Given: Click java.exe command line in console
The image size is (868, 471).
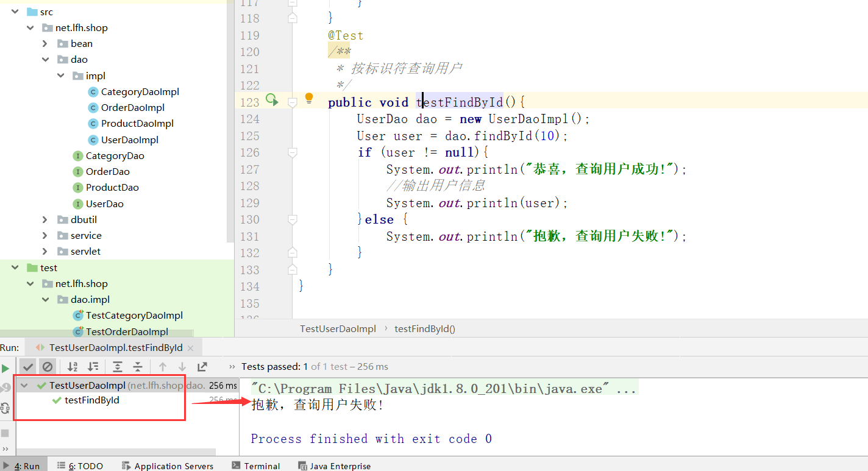Looking at the screenshot, I should 444,388.
